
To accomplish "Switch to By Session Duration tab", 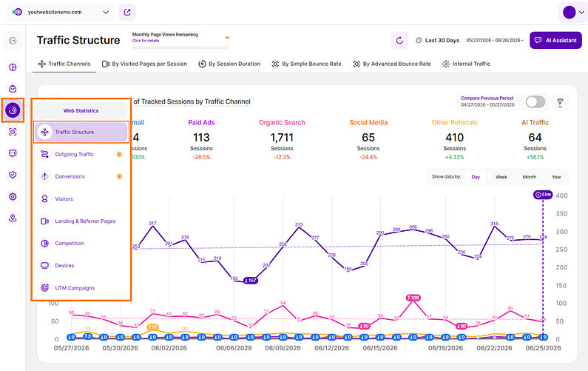I will point(229,64).
